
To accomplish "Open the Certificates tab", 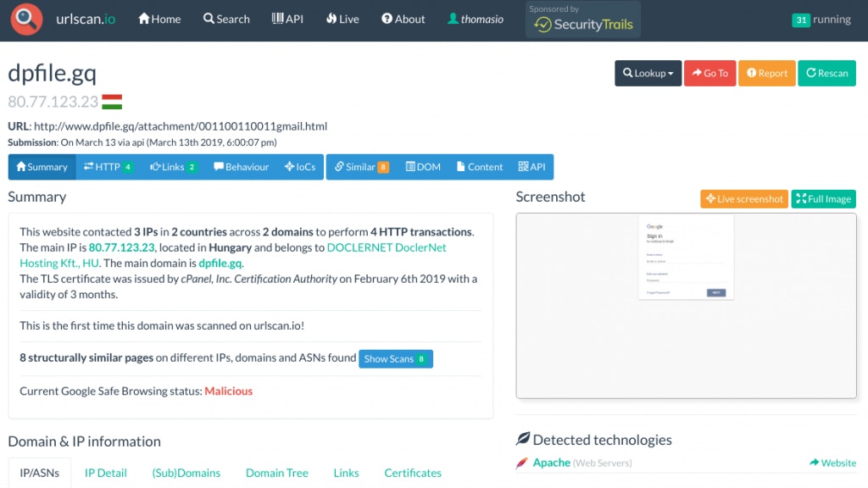I will 413,473.
